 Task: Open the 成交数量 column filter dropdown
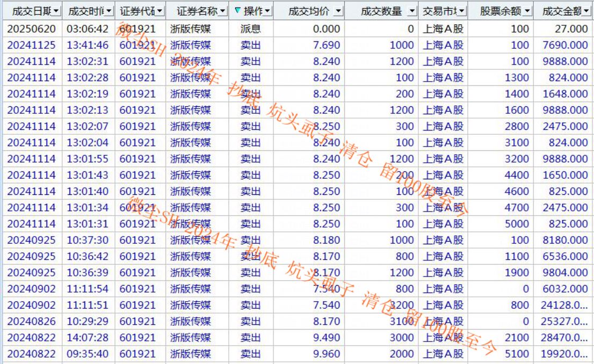point(412,11)
